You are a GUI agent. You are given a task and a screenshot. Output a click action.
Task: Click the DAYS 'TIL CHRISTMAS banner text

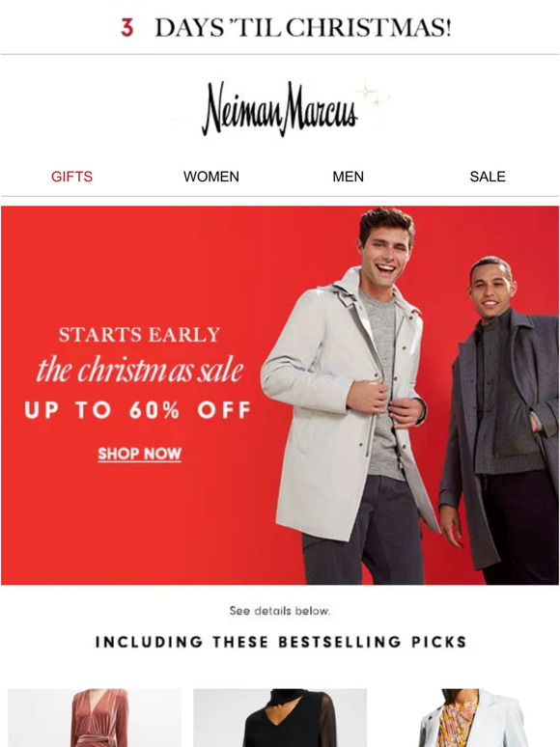[303, 28]
